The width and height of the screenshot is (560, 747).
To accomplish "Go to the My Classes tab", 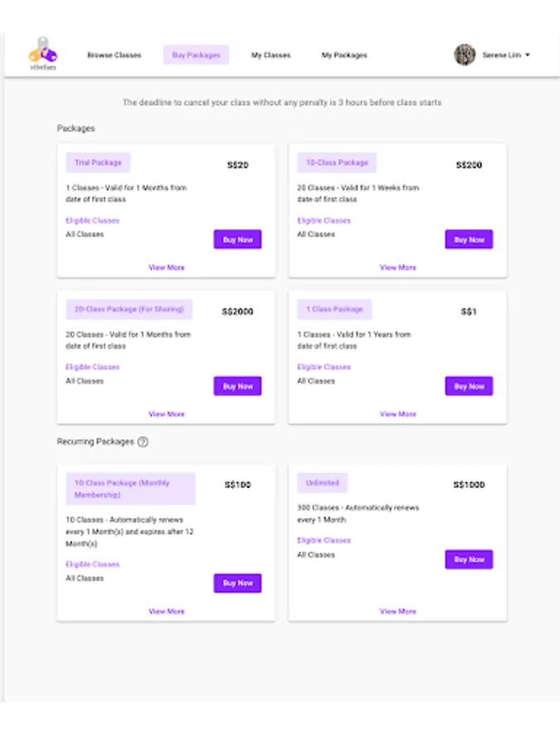I will [x=271, y=56].
